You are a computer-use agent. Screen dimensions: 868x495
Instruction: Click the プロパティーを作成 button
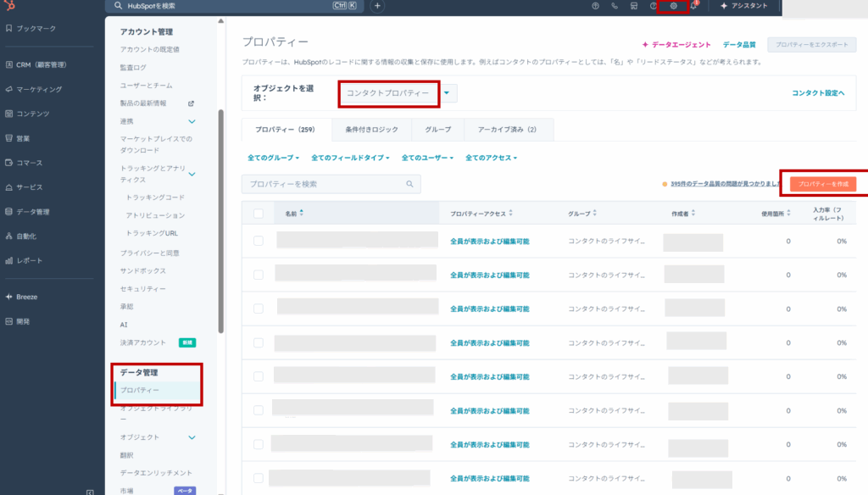click(x=822, y=183)
